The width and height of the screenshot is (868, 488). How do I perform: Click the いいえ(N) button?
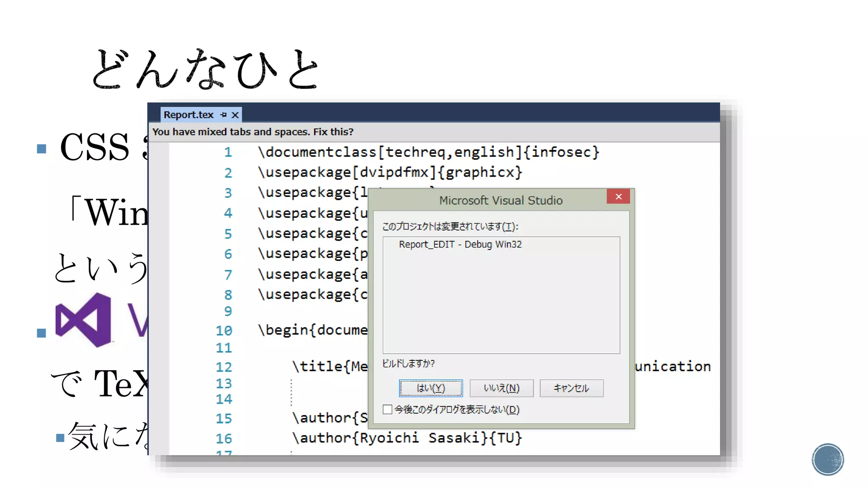pyautogui.click(x=501, y=388)
